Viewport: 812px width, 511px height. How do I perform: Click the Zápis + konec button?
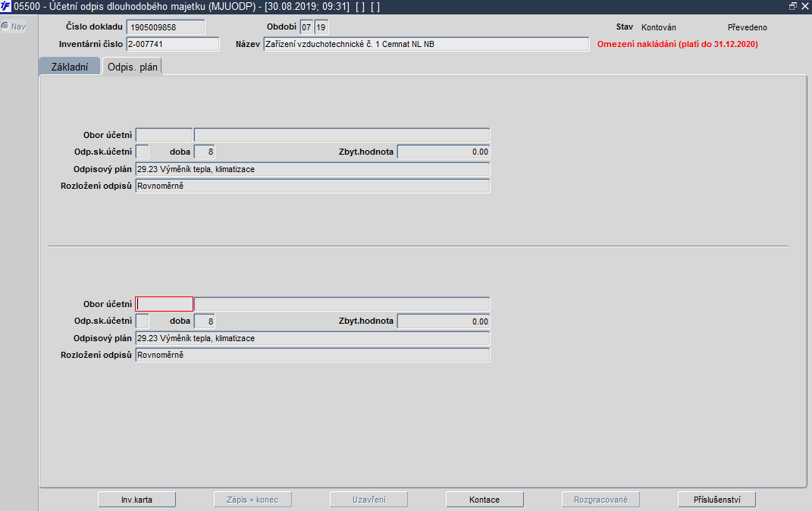tap(252, 500)
